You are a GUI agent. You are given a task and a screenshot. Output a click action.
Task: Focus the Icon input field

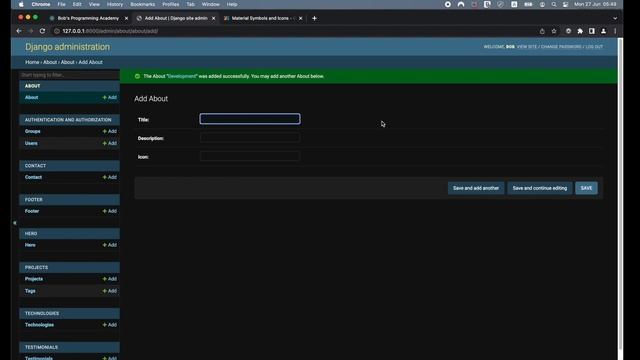point(250,156)
